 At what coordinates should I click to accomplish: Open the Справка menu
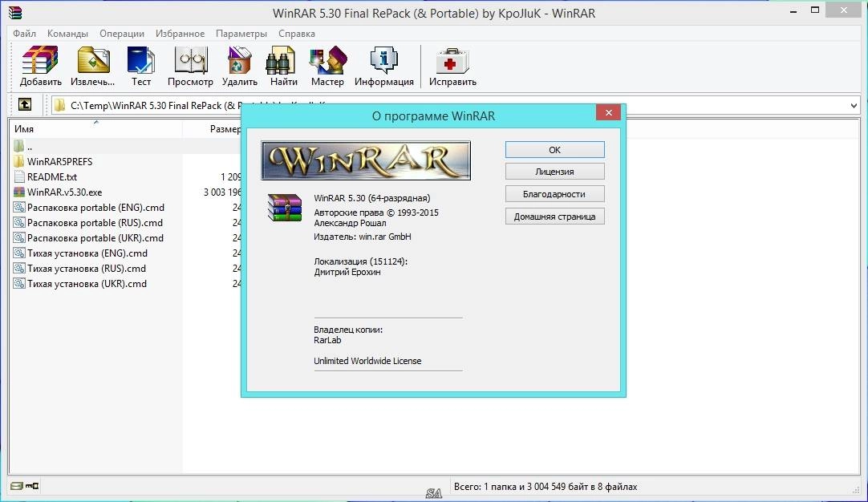pos(297,33)
